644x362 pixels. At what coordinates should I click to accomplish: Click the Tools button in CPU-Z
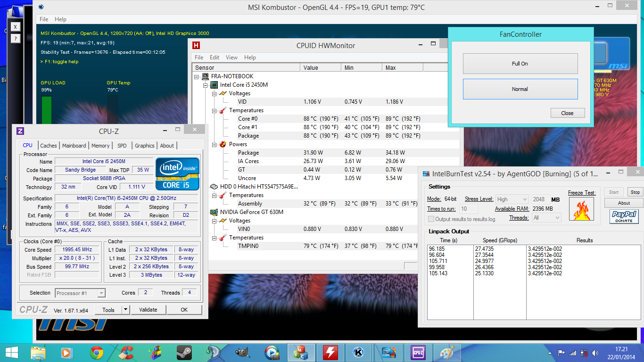(x=108, y=310)
